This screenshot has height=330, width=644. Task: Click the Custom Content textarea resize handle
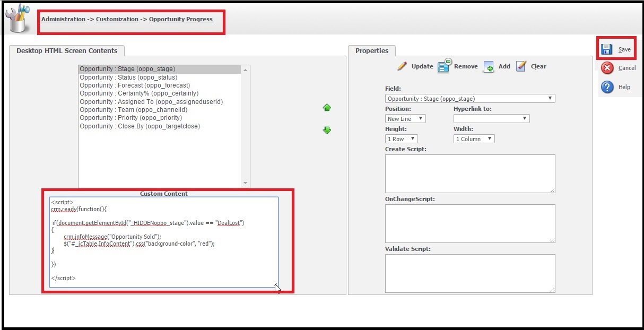click(x=275, y=285)
